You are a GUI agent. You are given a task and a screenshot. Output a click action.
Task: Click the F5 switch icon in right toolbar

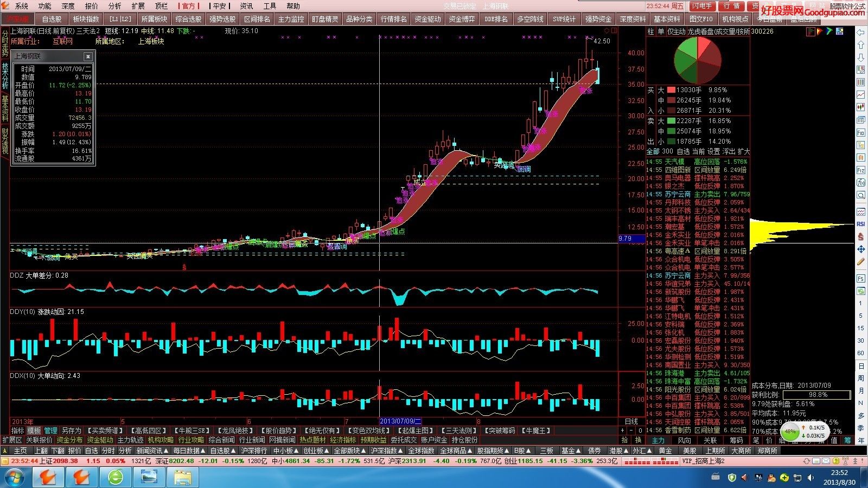tap(861, 279)
